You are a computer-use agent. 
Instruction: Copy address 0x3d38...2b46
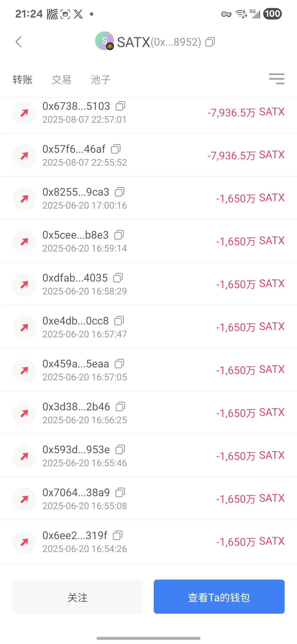[120, 406]
